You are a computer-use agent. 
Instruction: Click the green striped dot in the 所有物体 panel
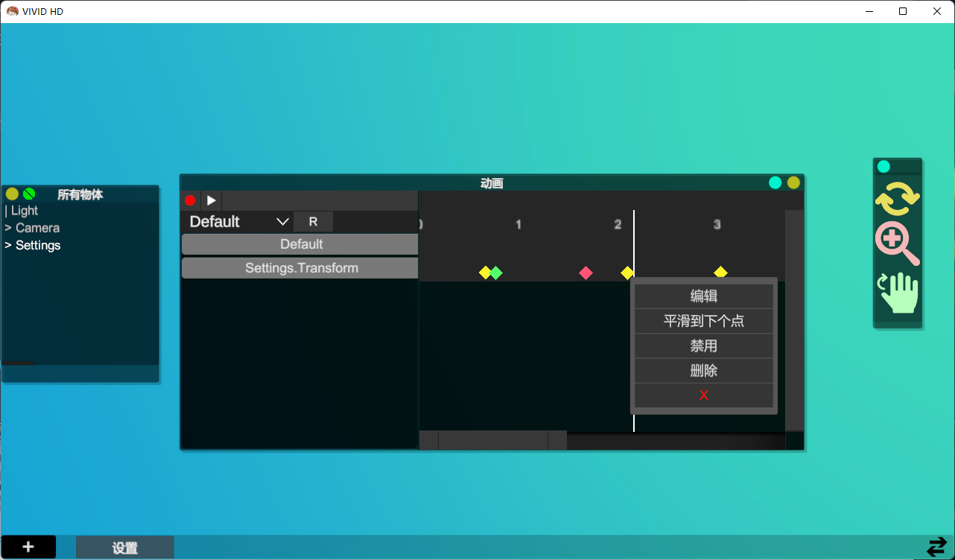29,194
